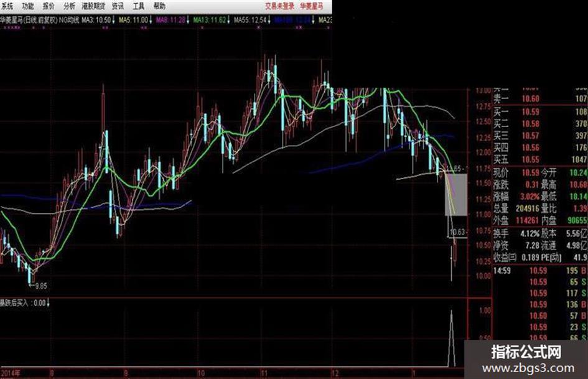Click the month 10 marker on time axis
The height and width of the screenshot is (379, 588).
pyautogui.click(x=201, y=373)
